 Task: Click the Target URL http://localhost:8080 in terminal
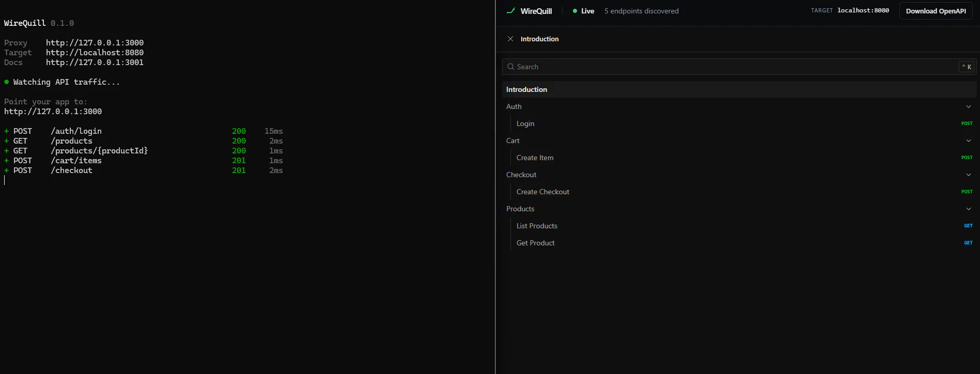click(x=95, y=53)
